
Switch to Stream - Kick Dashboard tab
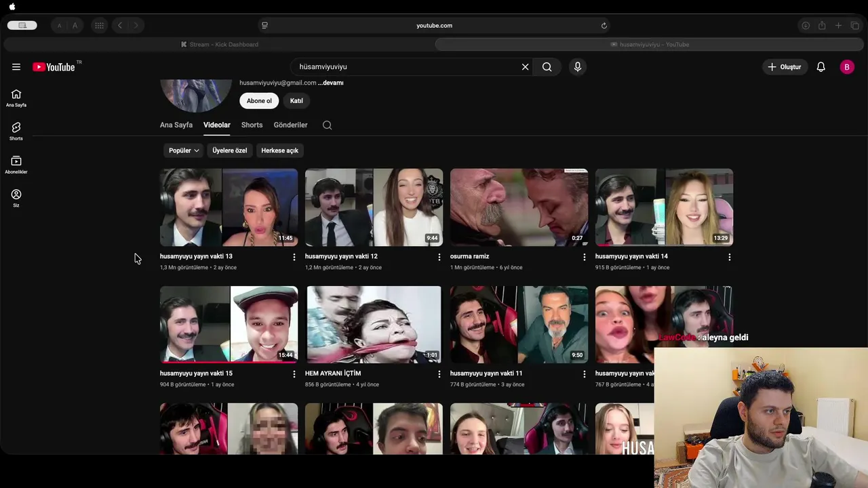click(x=219, y=45)
